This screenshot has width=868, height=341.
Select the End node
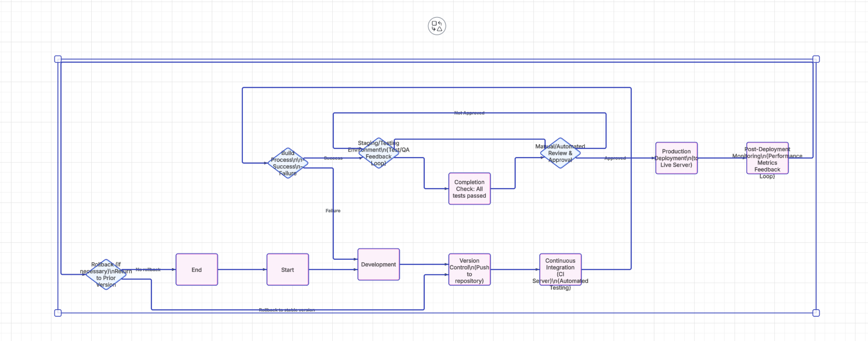pyautogui.click(x=197, y=269)
